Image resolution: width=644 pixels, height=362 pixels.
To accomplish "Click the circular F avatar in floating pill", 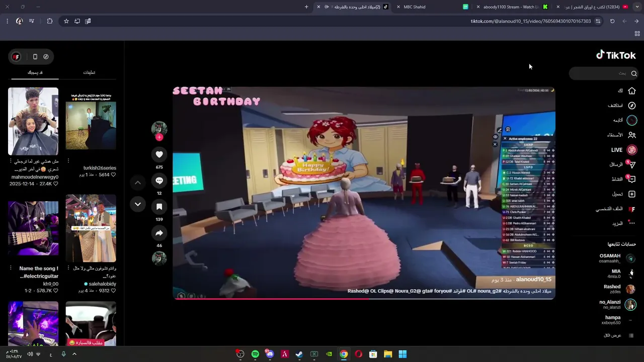I will coord(16,57).
